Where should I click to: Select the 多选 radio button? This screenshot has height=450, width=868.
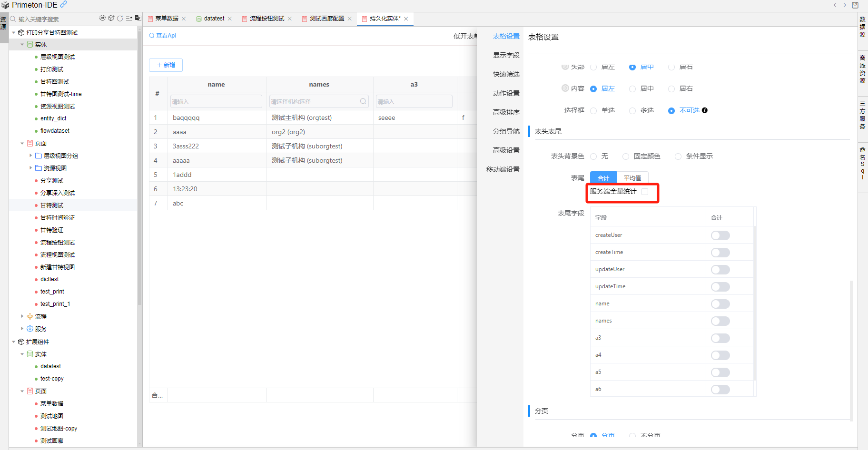(632, 111)
